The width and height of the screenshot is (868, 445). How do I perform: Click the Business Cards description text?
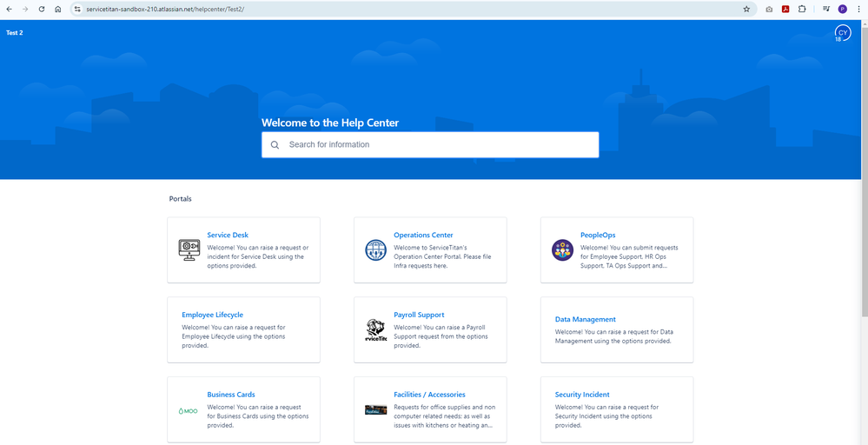click(x=258, y=416)
